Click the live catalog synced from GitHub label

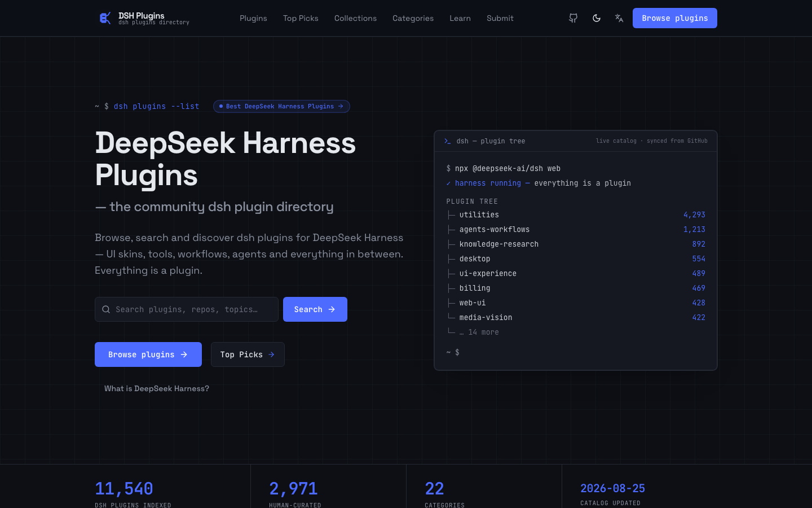651,141
